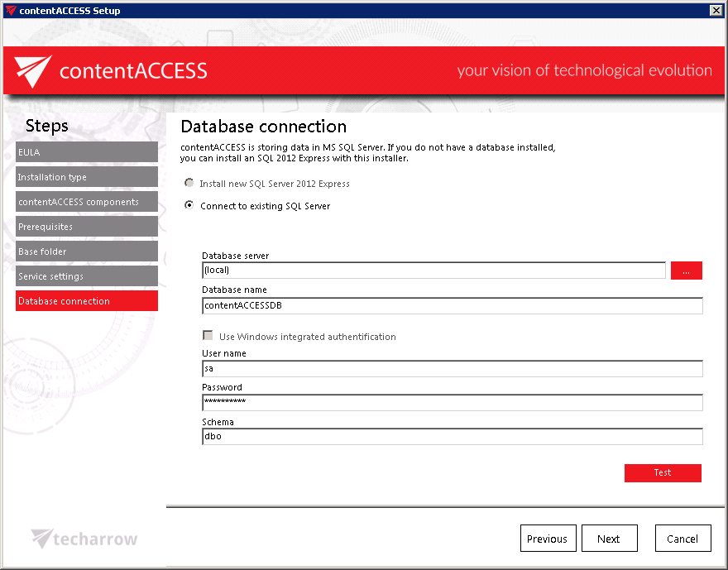Browse servers with the red ellipsis button

tap(686, 271)
